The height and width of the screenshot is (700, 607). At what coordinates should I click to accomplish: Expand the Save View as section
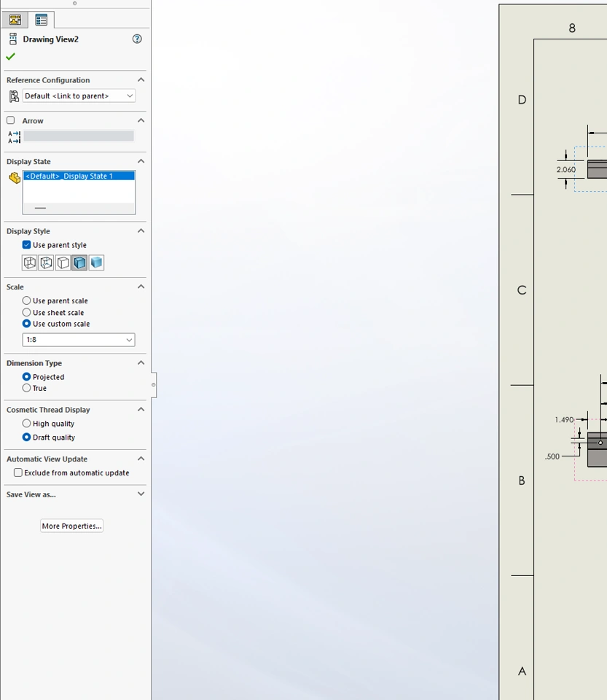pos(141,494)
